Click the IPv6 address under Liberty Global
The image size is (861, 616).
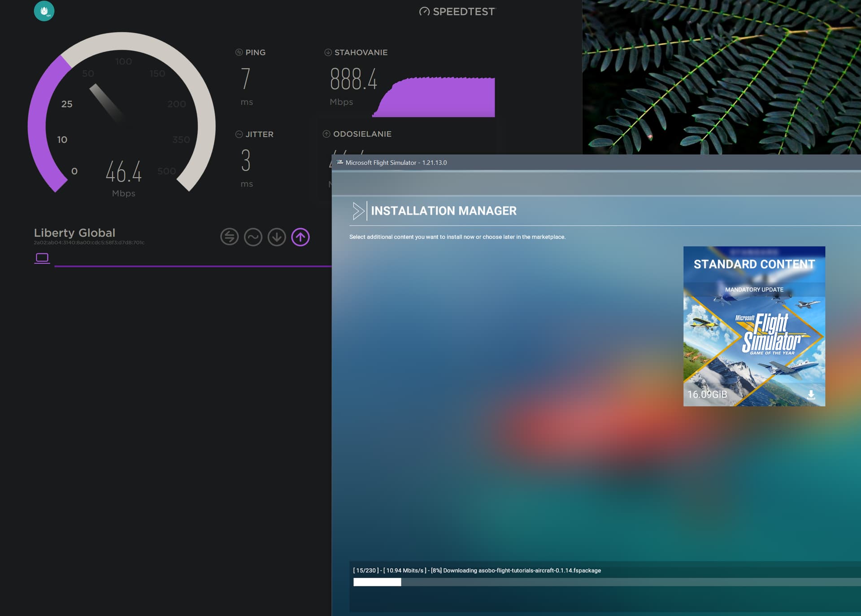tap(89, 243)
